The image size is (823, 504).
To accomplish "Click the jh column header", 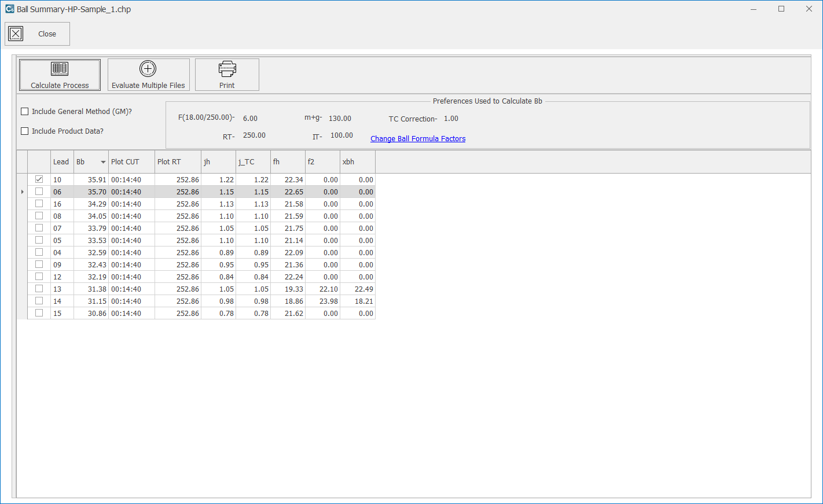I will click(218, 162).
